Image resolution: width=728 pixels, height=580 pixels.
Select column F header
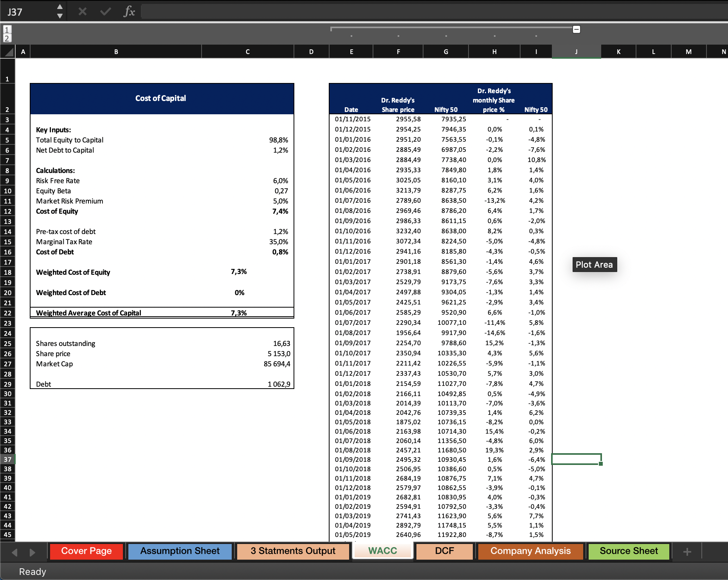coord(398,52)
